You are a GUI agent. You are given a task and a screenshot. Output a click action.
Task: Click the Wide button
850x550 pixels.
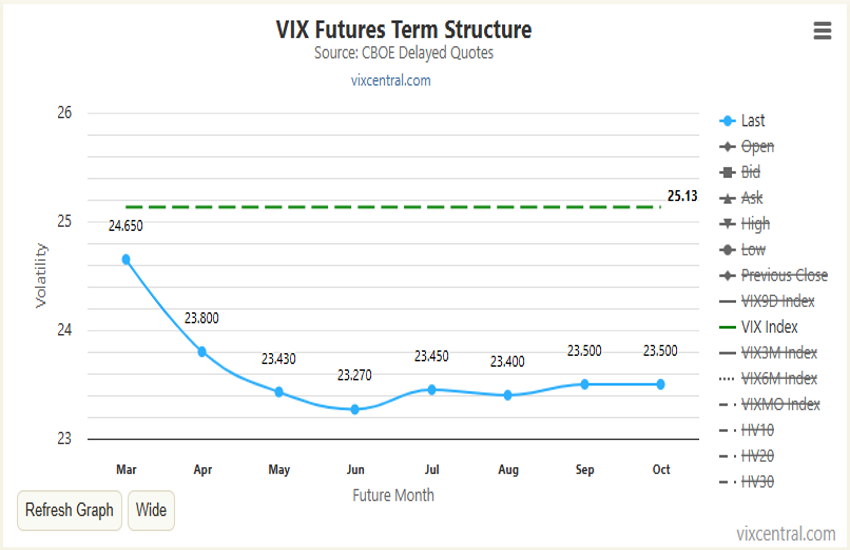coord(151,510)
